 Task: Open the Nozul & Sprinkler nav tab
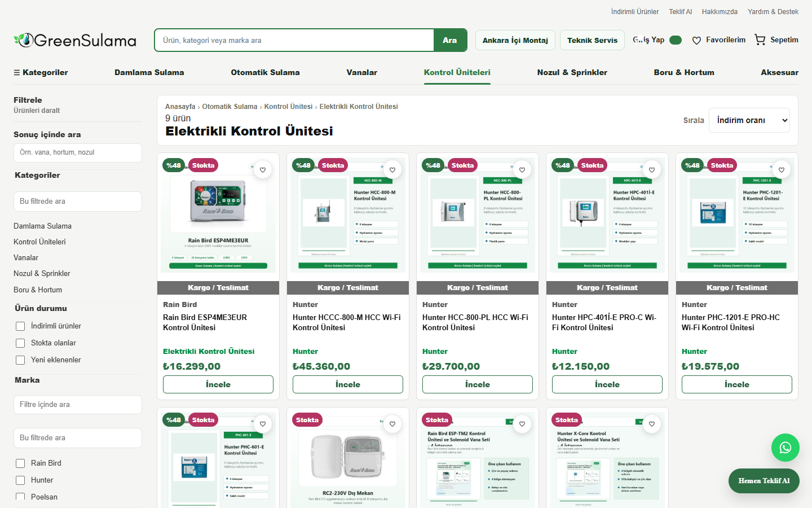coord(572,72)
